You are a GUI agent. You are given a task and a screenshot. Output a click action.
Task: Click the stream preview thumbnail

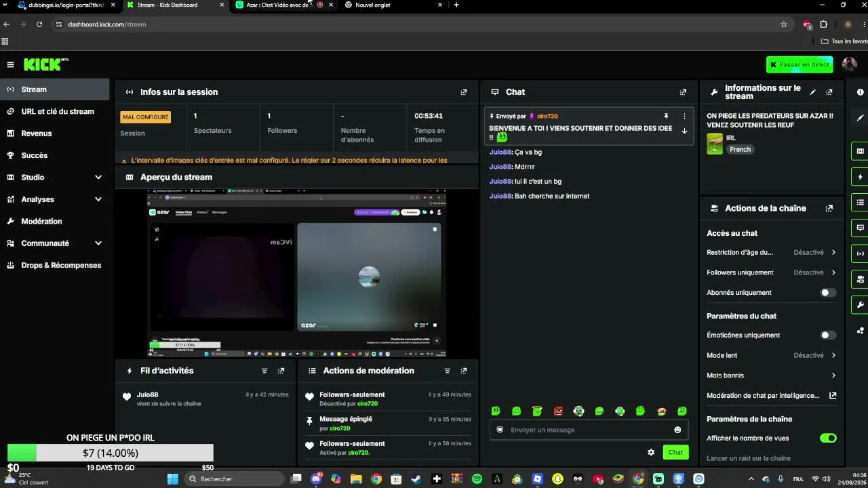(x=297, y=273)
